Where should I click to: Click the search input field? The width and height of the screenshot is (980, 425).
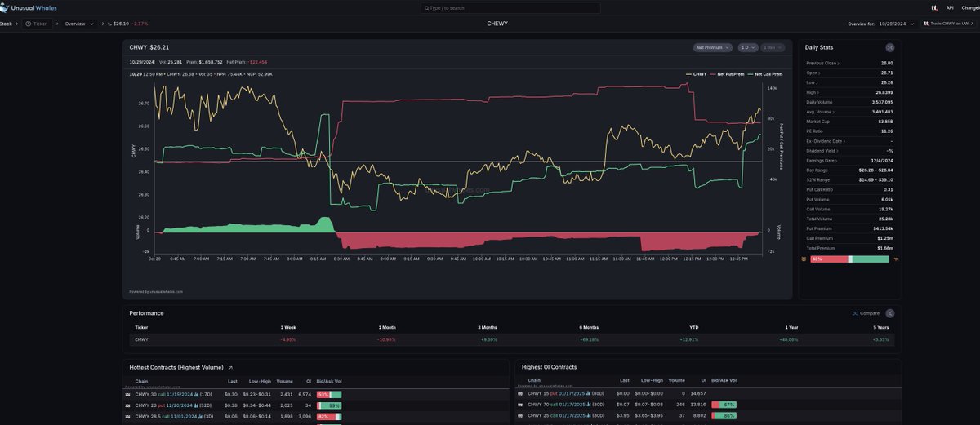point(510,7)
